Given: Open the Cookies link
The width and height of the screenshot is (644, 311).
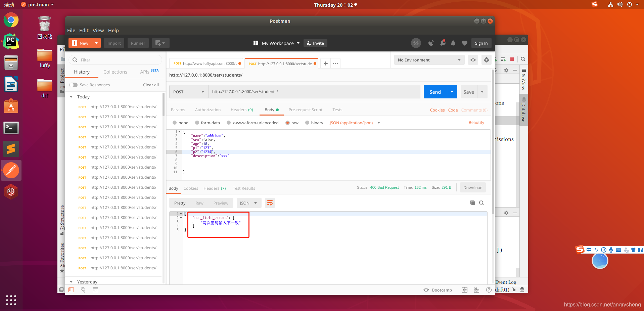Looking at the screenshot, I should 437,110.
